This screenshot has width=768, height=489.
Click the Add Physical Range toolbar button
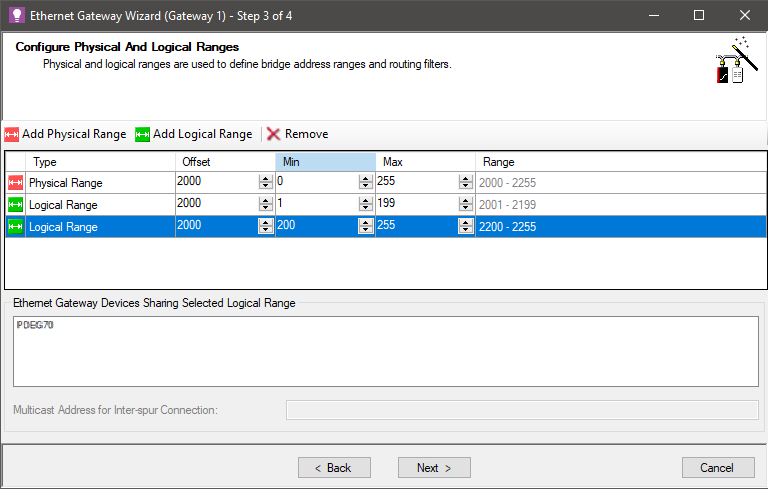[65, 134]
